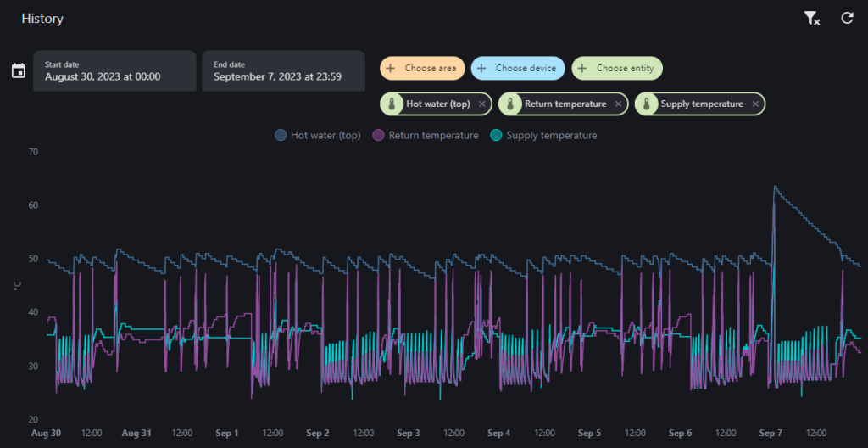
Task: Toggle Hot water (top) legend series
Action: click(318, 135)
